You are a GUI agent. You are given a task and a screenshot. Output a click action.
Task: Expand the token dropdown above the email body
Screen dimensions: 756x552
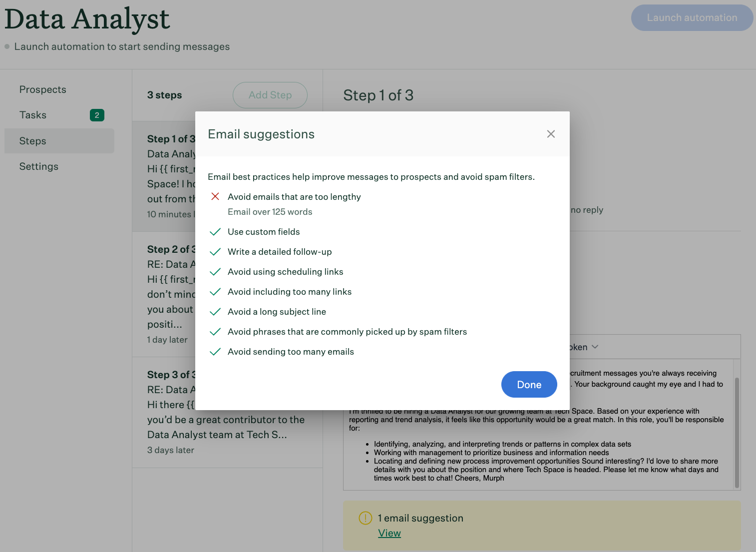pos(594,346)
